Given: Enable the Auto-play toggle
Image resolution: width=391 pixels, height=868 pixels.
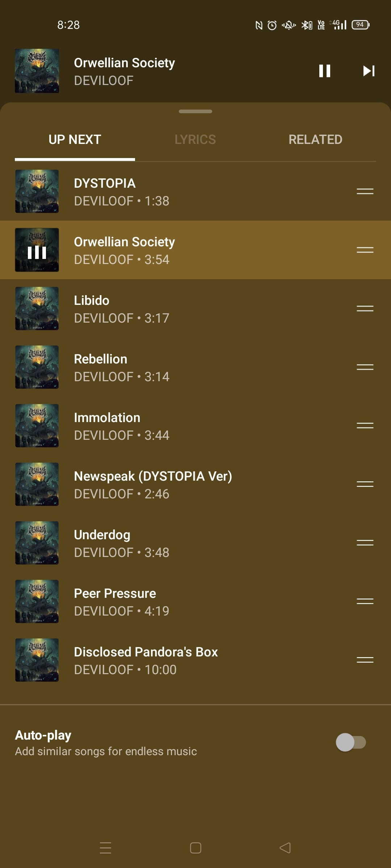Looking at the screenshot, I should (351, 742).
